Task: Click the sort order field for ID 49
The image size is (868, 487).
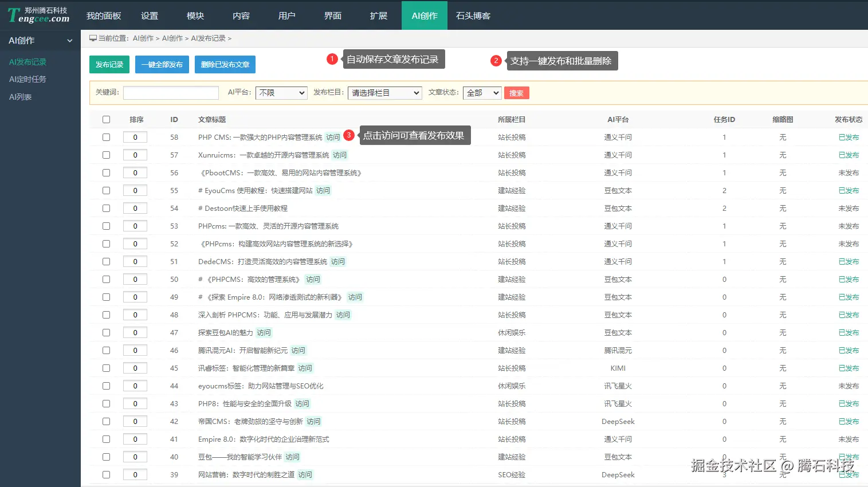Action: click(x=135, y=297)
